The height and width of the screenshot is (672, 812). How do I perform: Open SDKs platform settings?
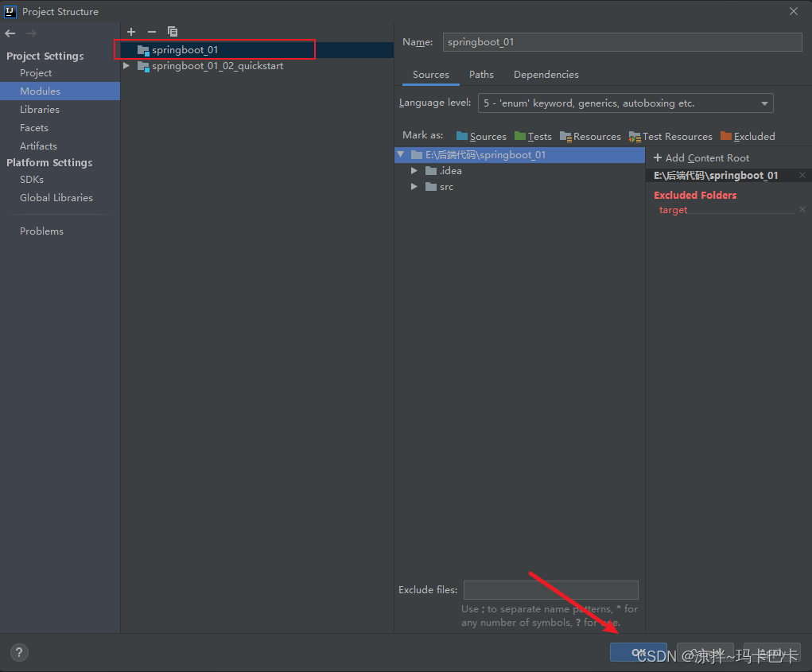[x=60, y=179]
